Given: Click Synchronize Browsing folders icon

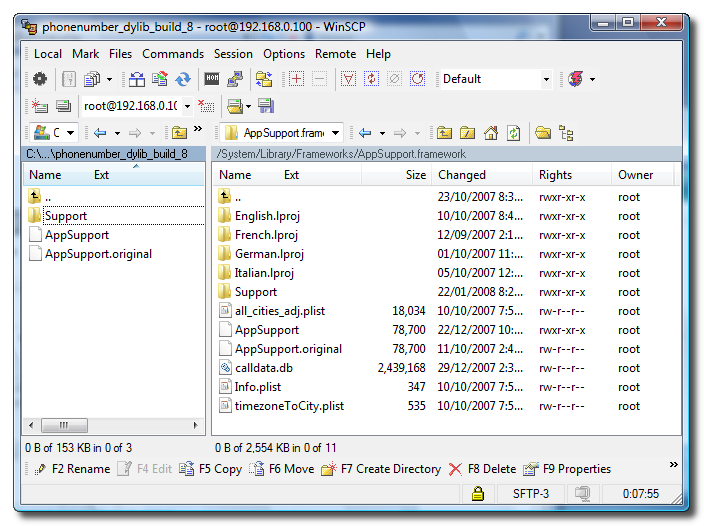Looking at the screenshot, I should (x=264, y=79).
